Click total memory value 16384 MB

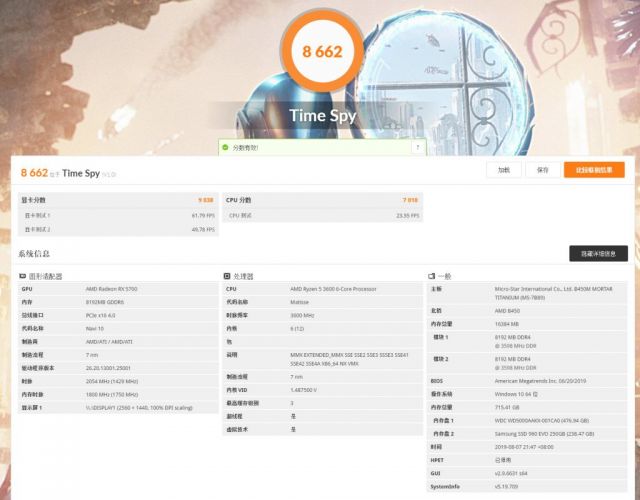click(507, 324)
